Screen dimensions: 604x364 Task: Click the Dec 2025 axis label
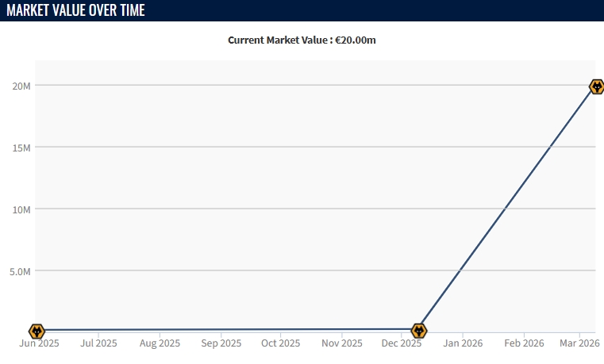pos(402,344)
